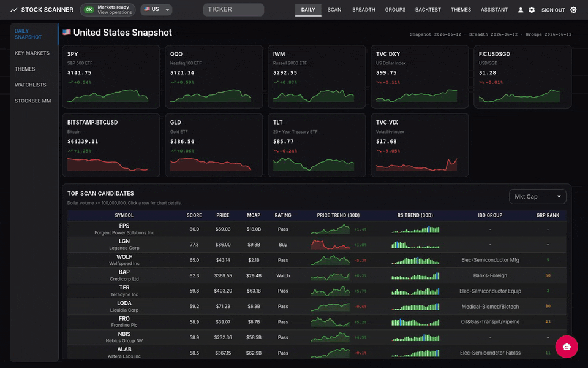Open the QQQ Nasdaq 100 ETF card

point(214,77)
